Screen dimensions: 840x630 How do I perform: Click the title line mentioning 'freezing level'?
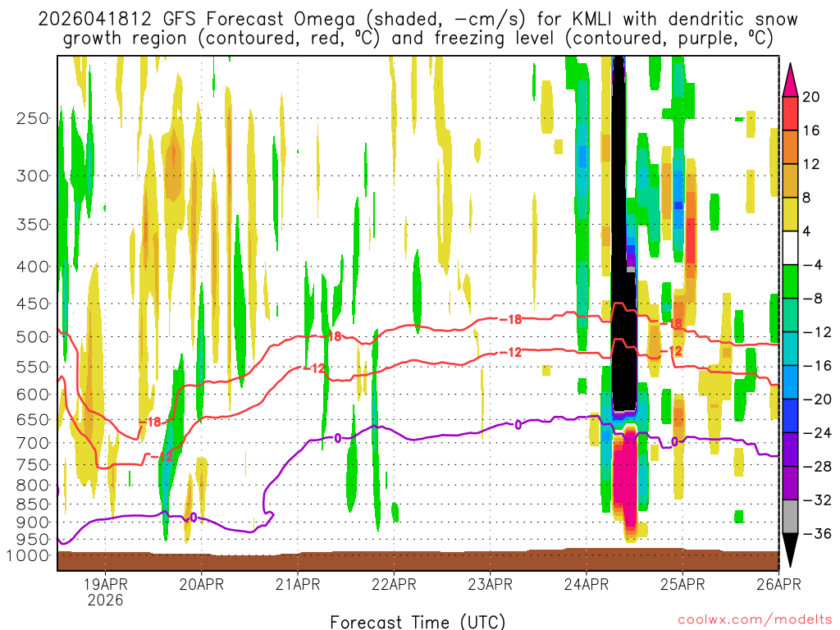tap(418, 39)
